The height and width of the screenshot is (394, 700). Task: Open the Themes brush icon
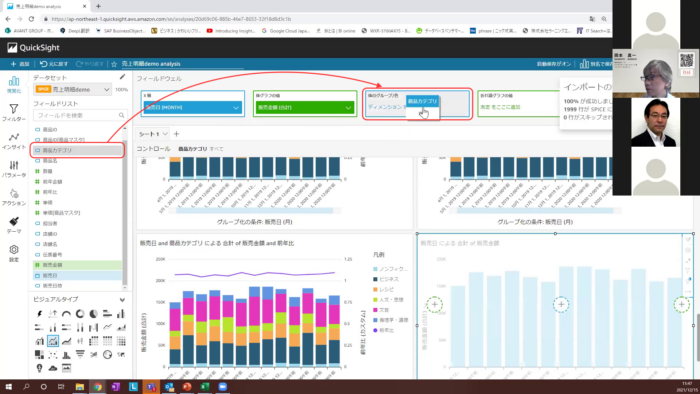point(14,225)
